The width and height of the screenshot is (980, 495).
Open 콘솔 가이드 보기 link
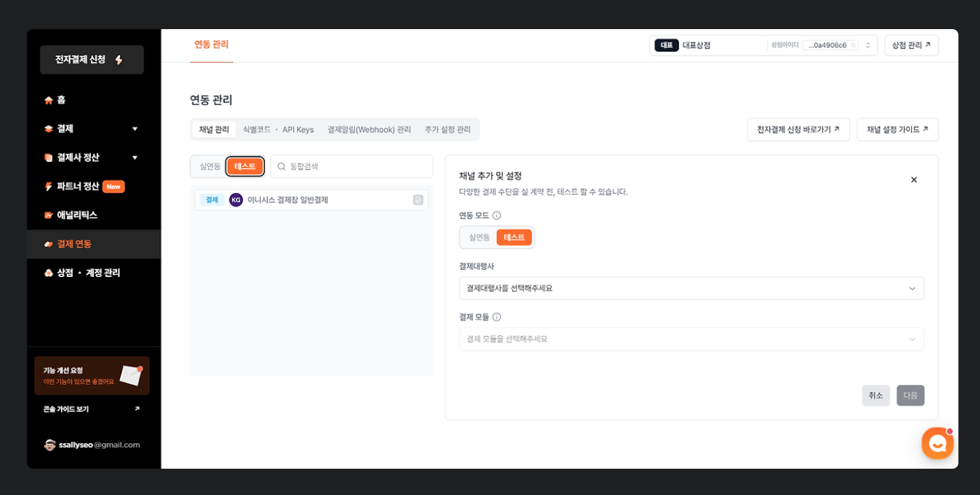[92, 409]
